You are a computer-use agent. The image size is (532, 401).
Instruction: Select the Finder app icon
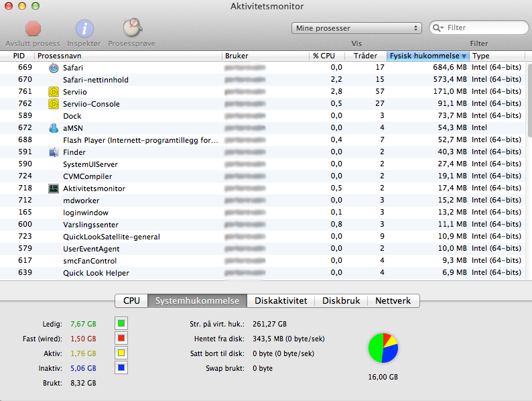54,152
